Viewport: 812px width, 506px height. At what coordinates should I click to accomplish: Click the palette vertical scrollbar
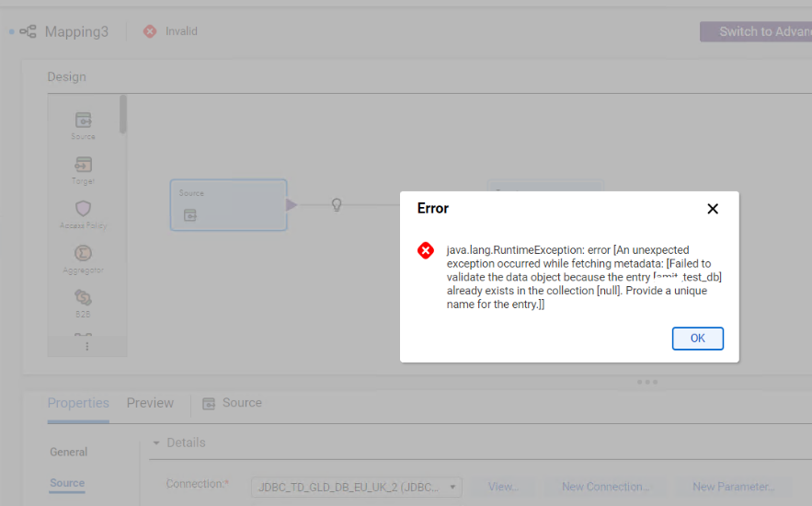pyautogui.click(x=122, y=114)
